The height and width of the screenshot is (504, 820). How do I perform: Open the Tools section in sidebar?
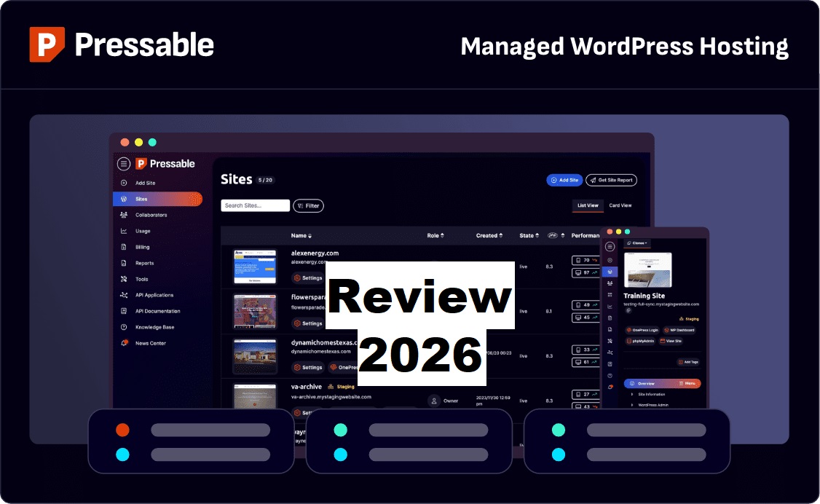click(141, 279)
